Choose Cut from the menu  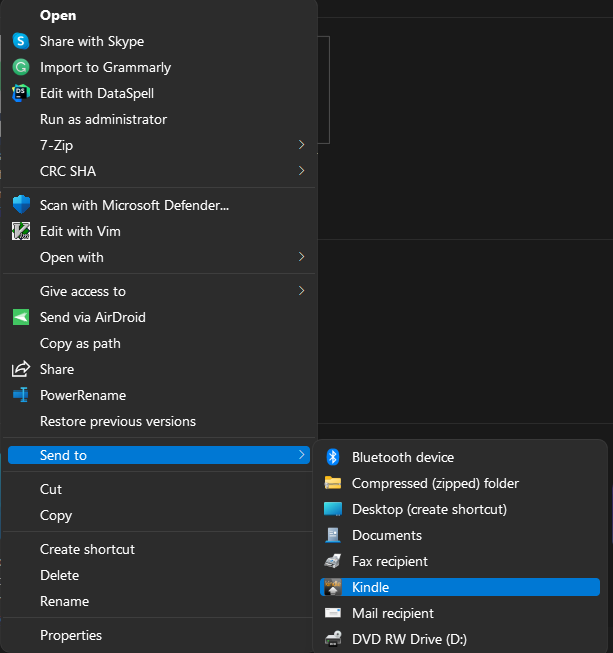point(159,489)
